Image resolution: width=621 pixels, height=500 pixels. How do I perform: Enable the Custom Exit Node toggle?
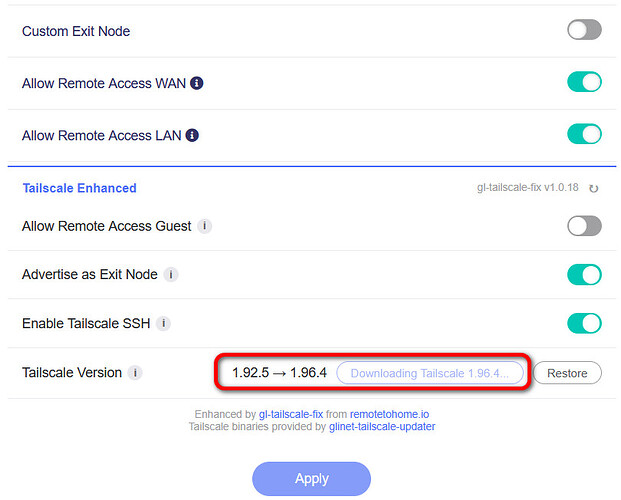coord(584,30)
